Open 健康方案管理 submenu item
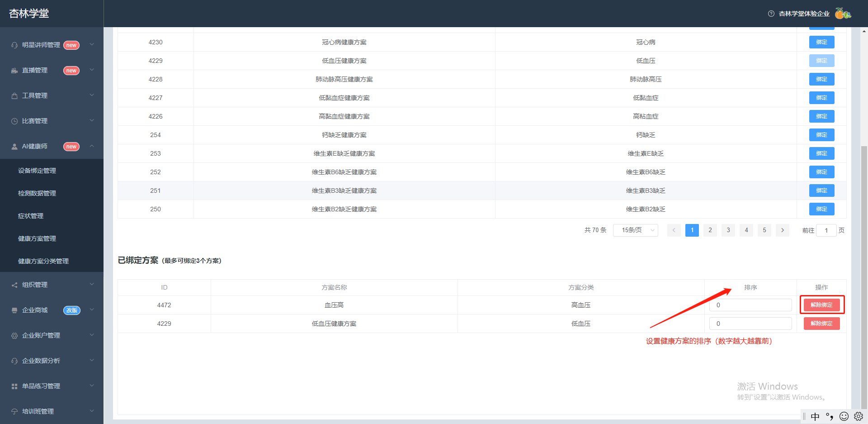This screenshot has height=424, width=868. [x=37, y=238]
